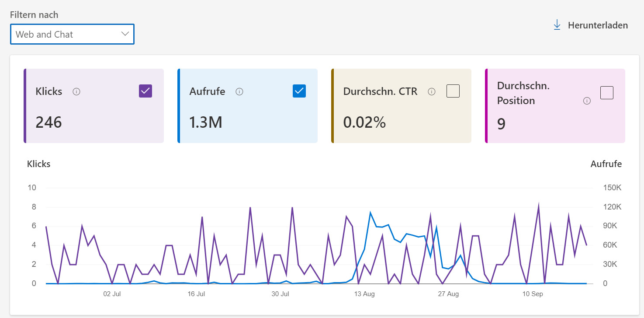This screenshot has height=318, width=644.
Task: Open the Aufrufe metric tooltip icon
Action: [239, 91]
